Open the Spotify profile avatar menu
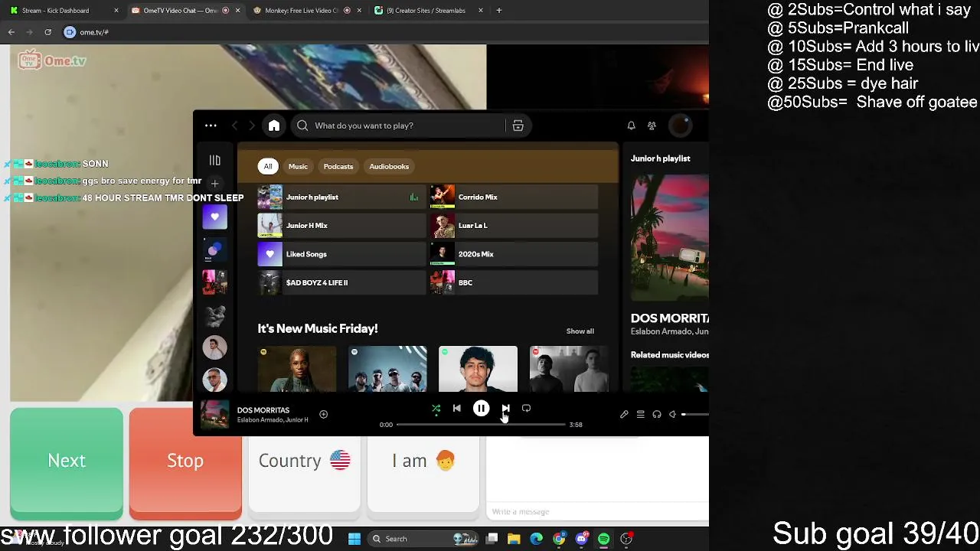The image size is (980, 551). tap(680, 126)
